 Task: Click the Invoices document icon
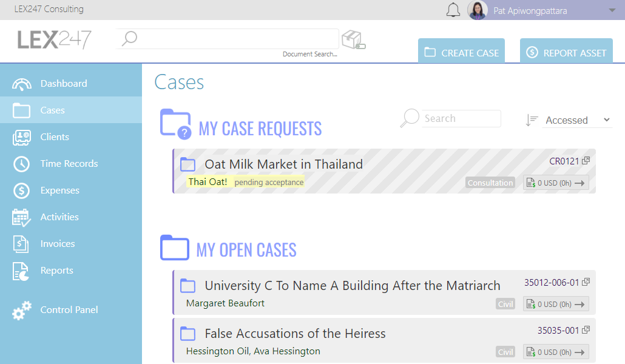tap(21, 244)
